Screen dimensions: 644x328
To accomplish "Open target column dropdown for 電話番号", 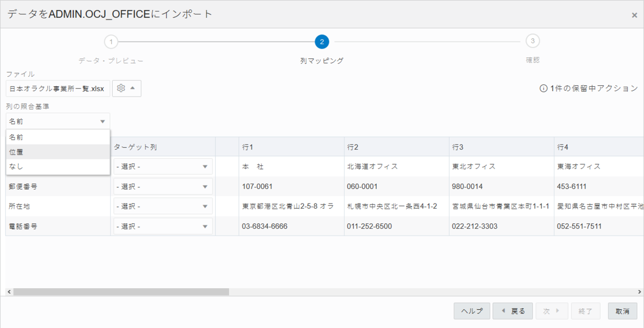I will (x=163, y=226).
